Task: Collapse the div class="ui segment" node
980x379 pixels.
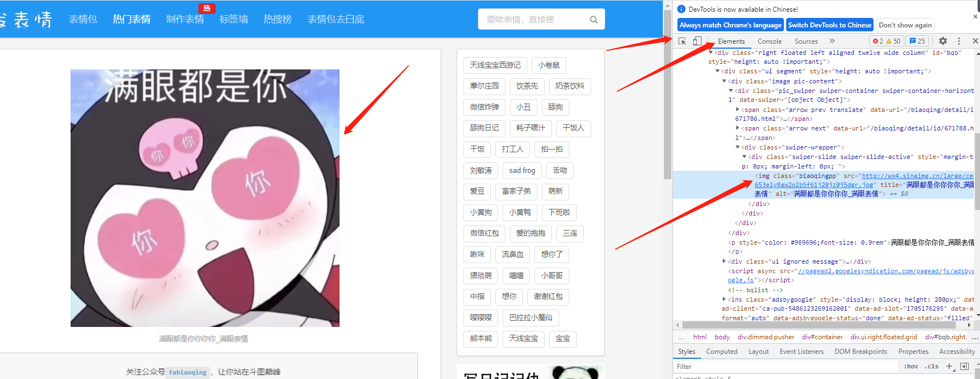Action: (x=718, y=71)
